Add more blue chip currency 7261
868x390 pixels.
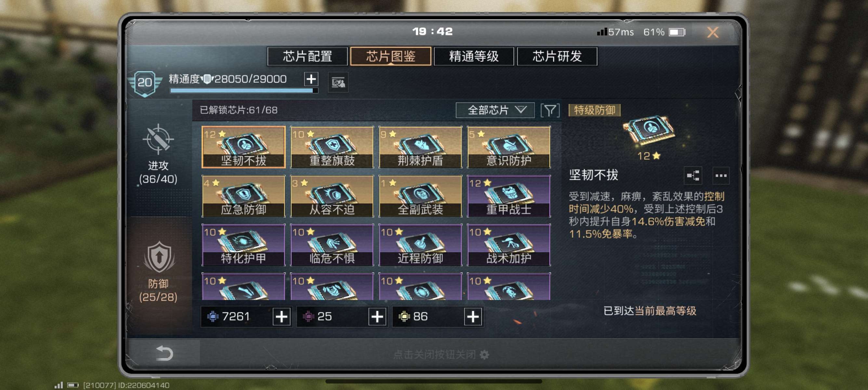281,317
